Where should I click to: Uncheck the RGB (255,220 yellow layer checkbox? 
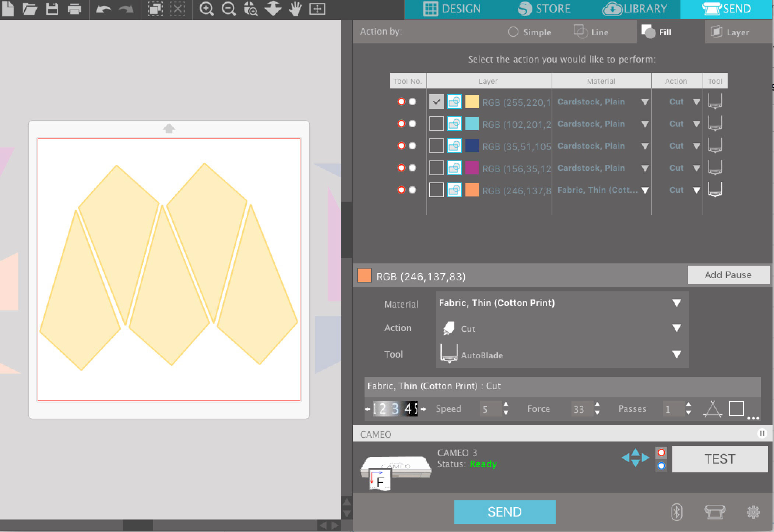pos(436,102)
